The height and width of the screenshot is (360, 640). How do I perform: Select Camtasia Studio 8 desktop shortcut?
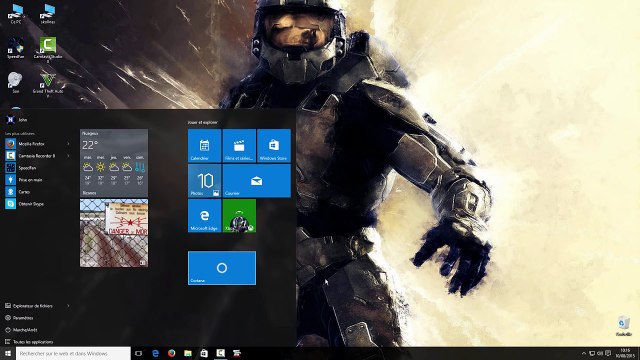point(48,49)
